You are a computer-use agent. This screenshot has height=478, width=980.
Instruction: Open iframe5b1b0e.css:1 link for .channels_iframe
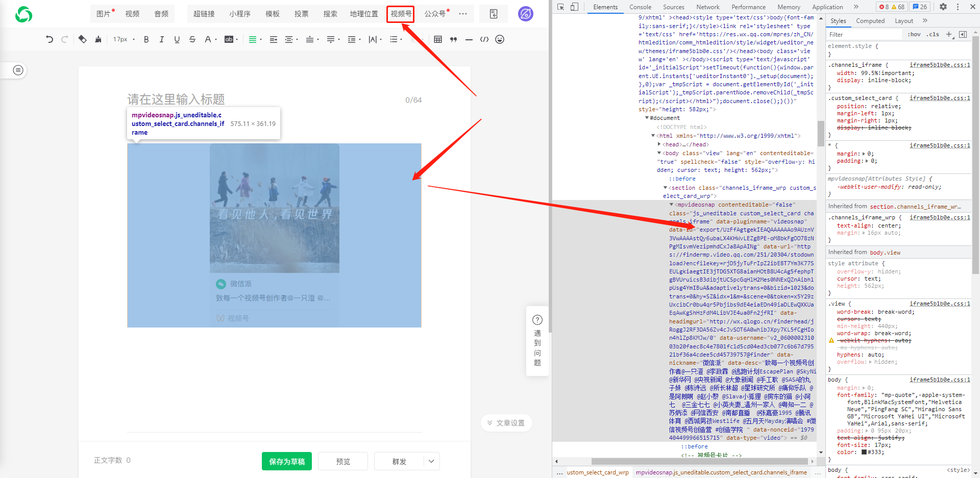click(940, 65)
